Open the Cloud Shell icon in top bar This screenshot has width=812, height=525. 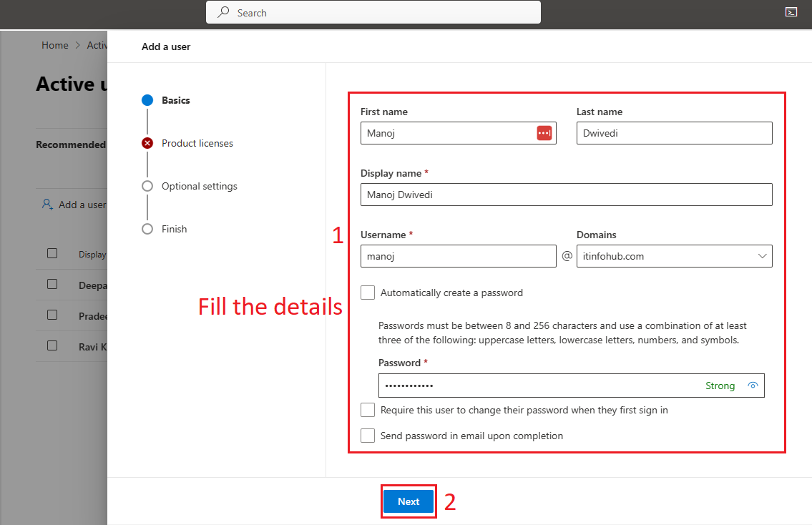pos(791,12)
